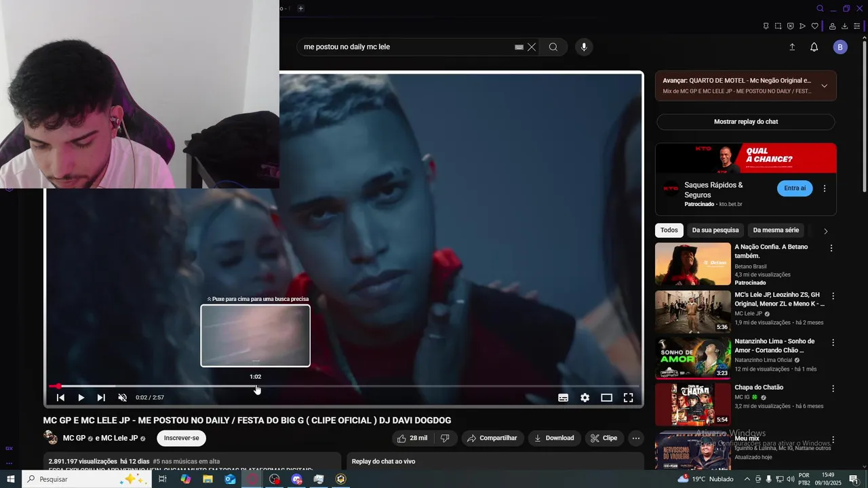
Task: Open MC GP channel avatar
Action: (51, 438)
